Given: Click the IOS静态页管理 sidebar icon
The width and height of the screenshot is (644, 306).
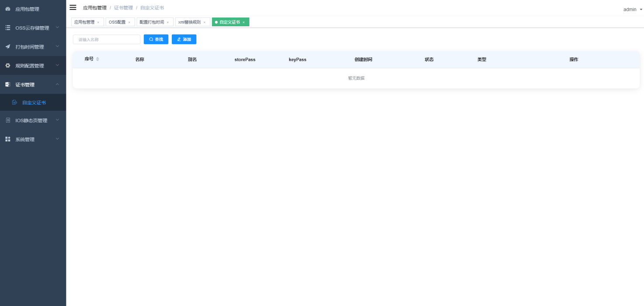Looking at the screenshot, I should (7, 120).
